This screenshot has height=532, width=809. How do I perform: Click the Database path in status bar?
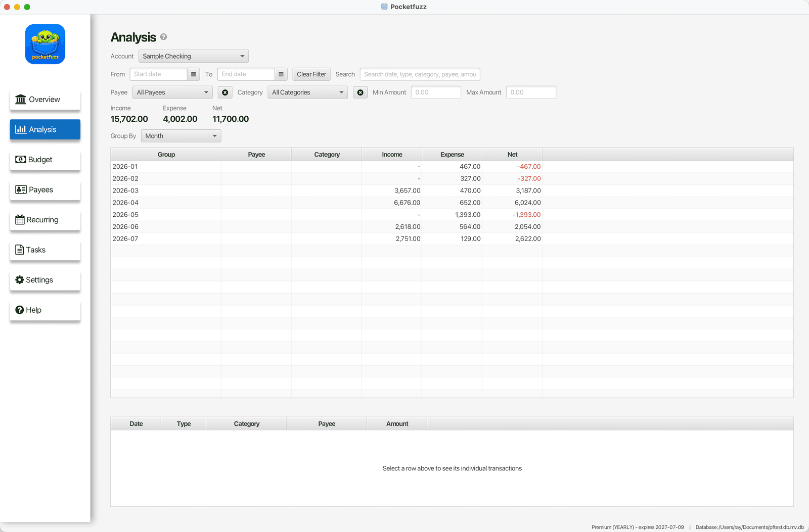click(749, 527)
